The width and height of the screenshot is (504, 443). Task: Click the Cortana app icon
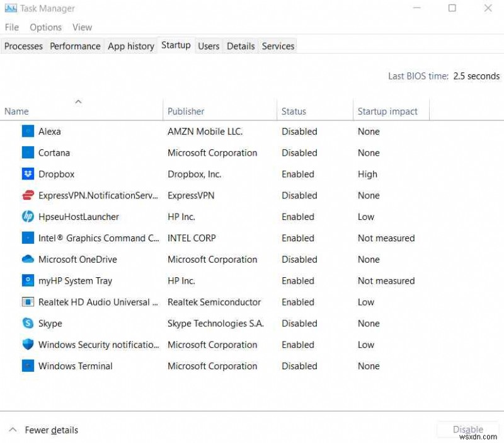(28, 152)
